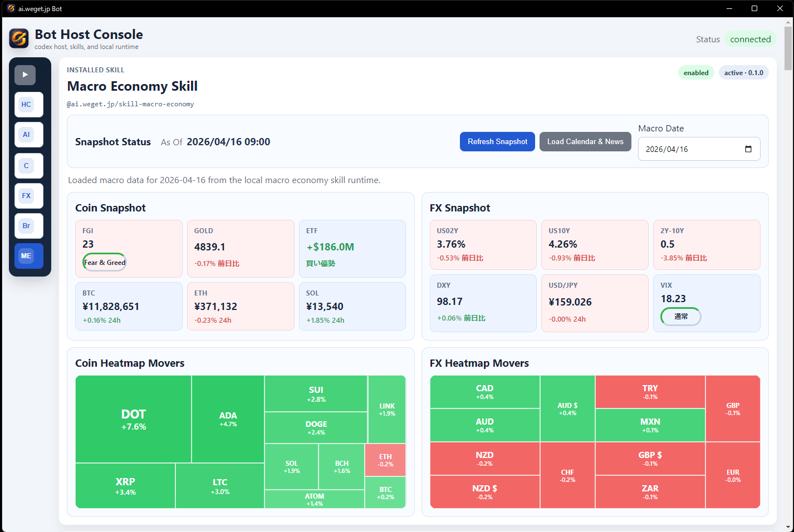Image resolution: width=794 pixels, height=532 pixels.
Task: Select the USD/JPY ¥159.026 card
Action: [595, 303]
